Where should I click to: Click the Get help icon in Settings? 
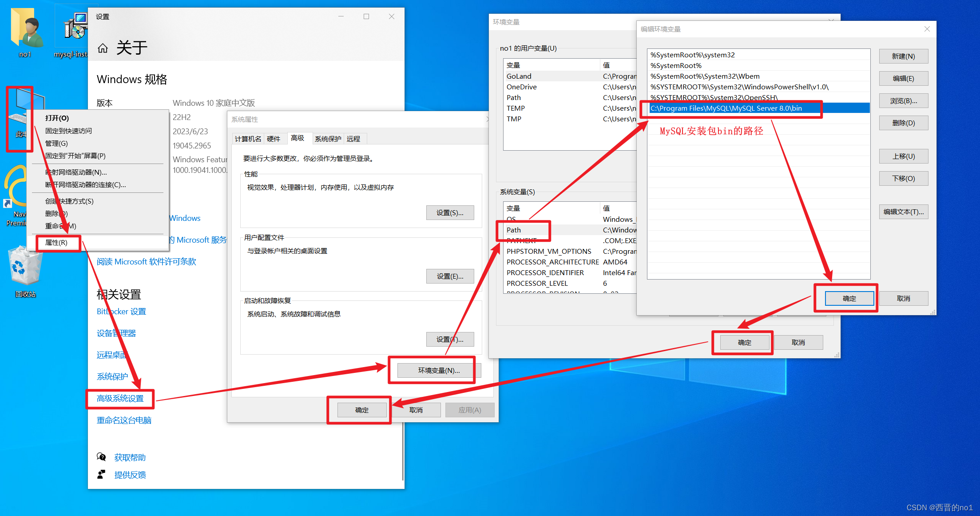pyautogui.click(x=101, y=457)
